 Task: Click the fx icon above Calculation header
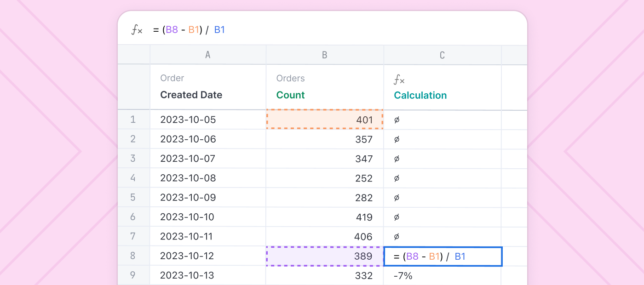click(399, 80)
